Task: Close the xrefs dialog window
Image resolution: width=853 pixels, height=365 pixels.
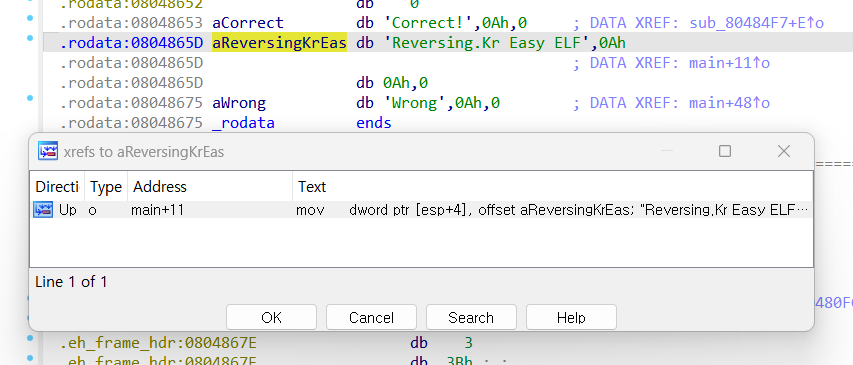Action: [783, 151]
